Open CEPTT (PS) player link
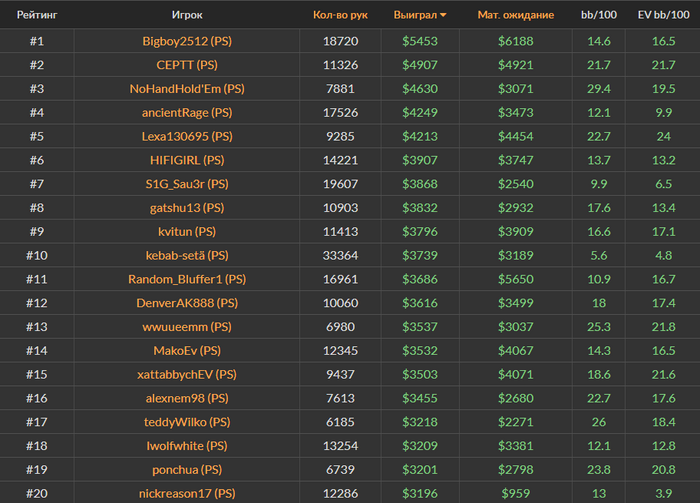This screenshot has height=503, width=700. (187, 65)
